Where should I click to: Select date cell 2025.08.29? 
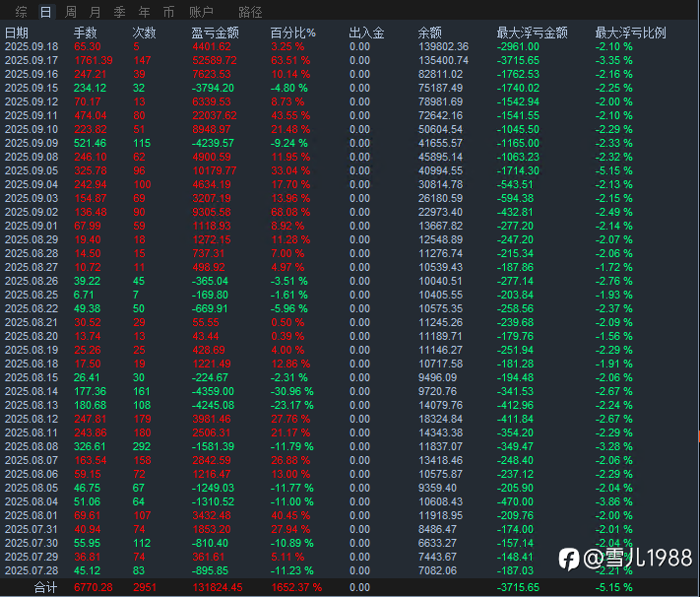tap(32, 240)
